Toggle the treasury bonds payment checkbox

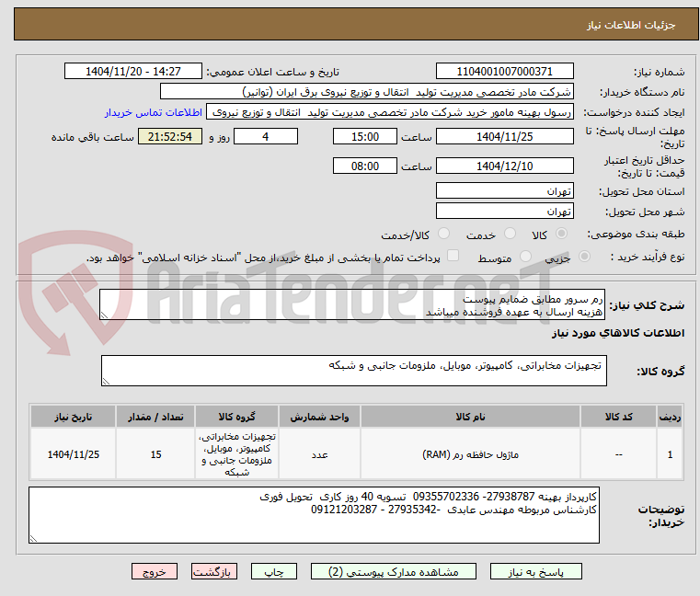[x=453, y=256]
